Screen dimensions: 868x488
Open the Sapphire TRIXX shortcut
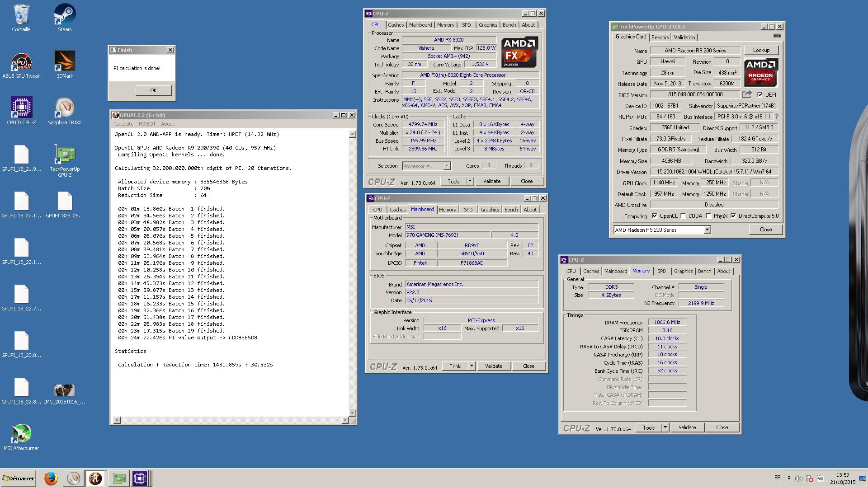point(65,111)
